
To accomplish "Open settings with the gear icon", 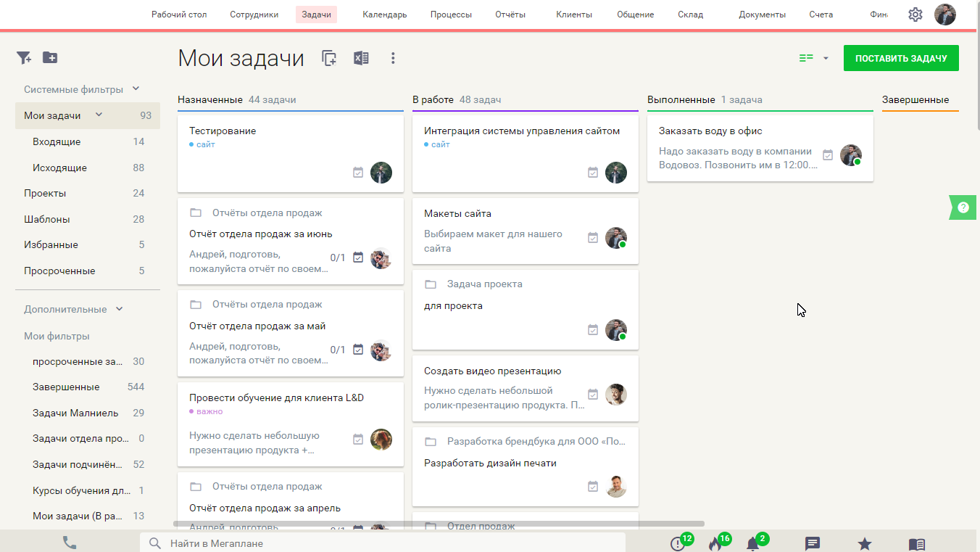I will [x=915, y=14].
